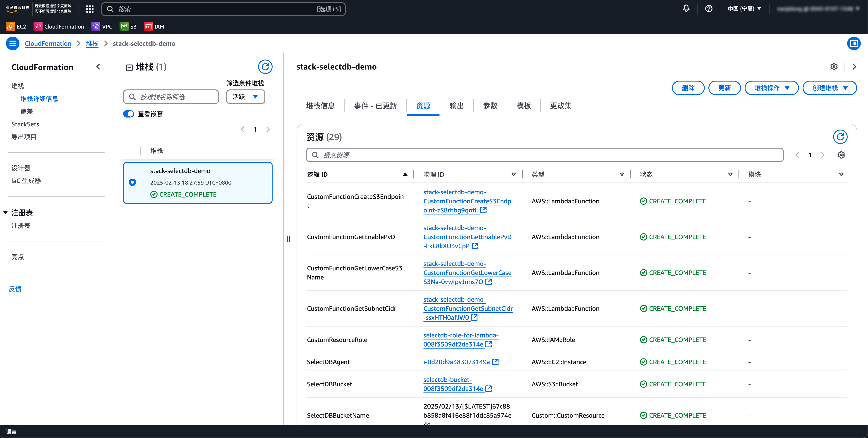Expand next stack detail chevron at top right
The height and width of the screenshot is (438, 868).
tap(854, 67)
